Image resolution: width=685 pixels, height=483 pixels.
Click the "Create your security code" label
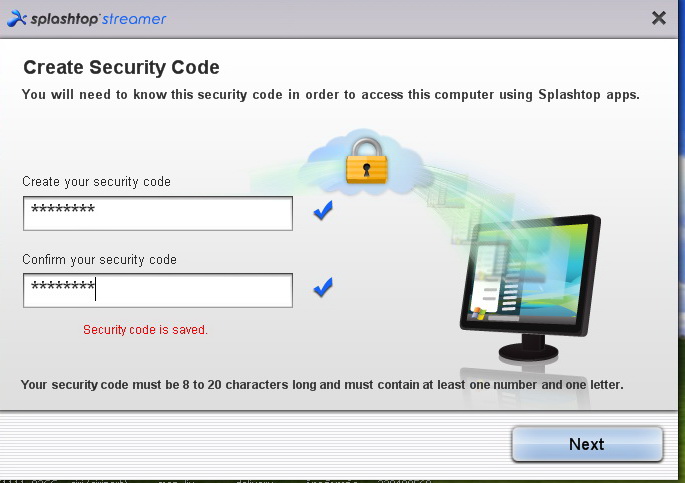(97, 182)
